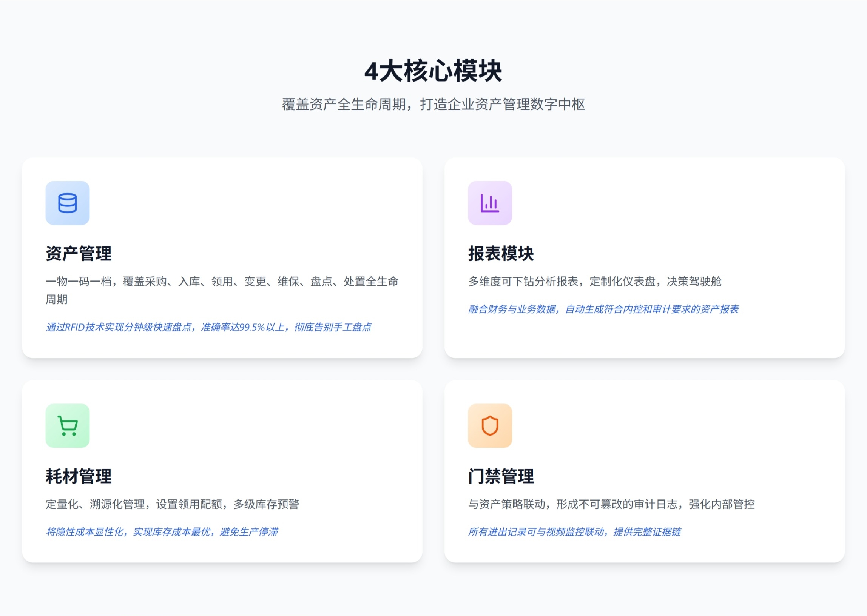Click the purple bar chart icon
Screen dimensions: 867x616
coord(489,203)
